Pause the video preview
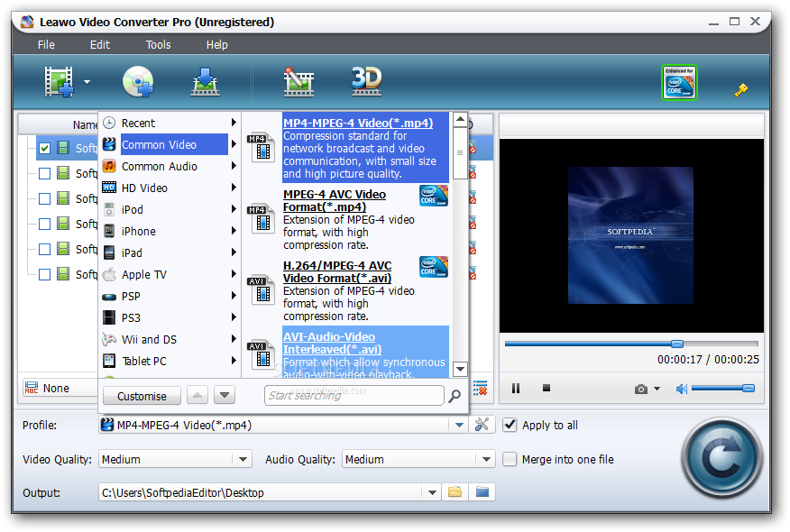The width and height of the screenshot is (790, 532). point(516,388)
